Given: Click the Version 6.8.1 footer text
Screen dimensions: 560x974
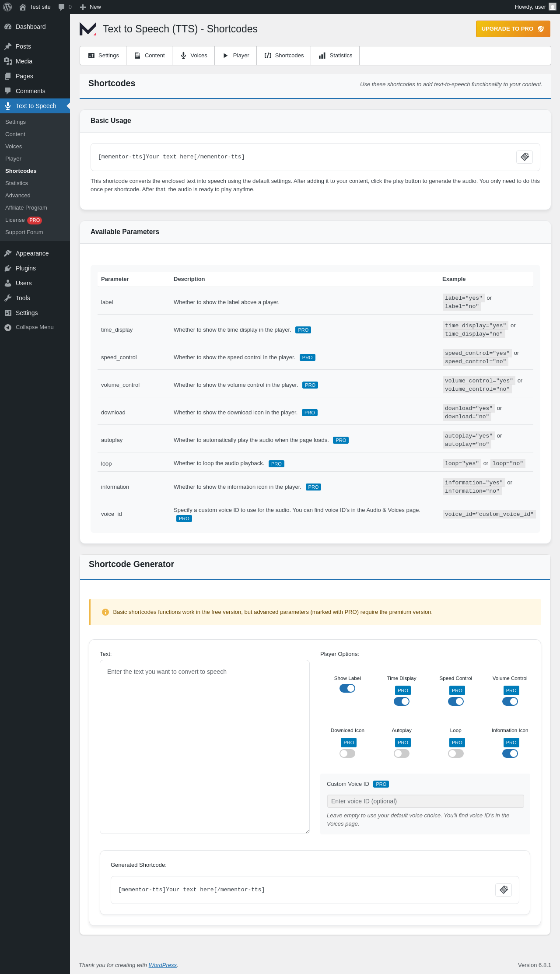Looking at the screenshot, I should pyautogui.click(x=535, y=965).
